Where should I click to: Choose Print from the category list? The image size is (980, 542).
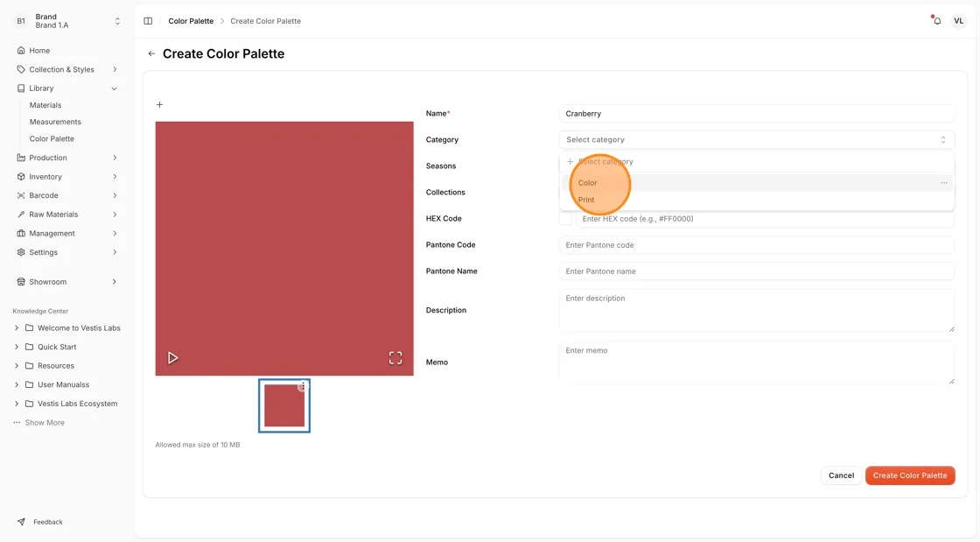756,200
